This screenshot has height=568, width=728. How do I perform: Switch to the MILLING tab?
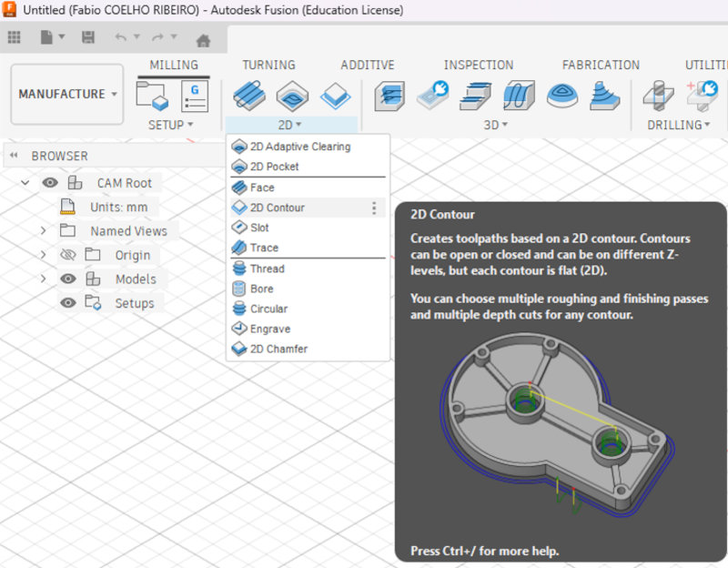[174, 65]
